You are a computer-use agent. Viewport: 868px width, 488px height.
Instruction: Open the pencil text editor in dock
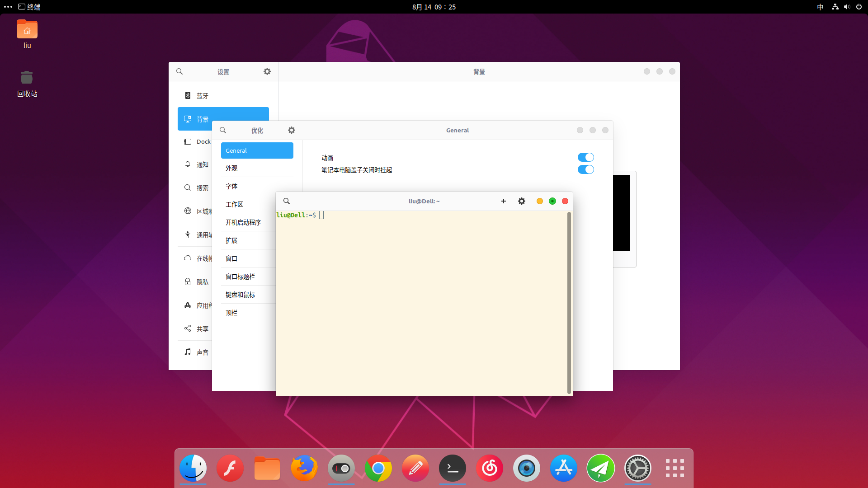click(x=415, y=468)
